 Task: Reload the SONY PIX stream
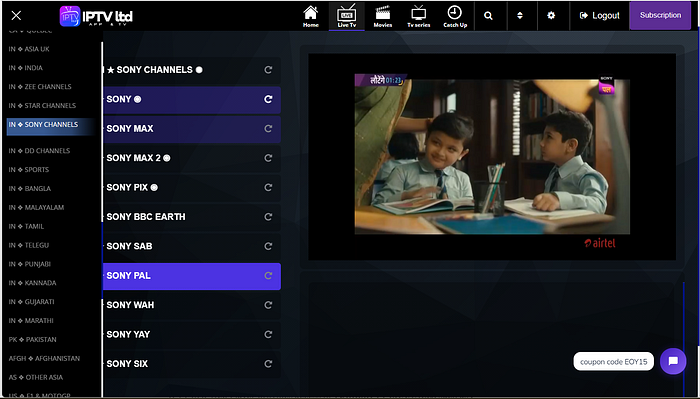(x=268, y=187)
